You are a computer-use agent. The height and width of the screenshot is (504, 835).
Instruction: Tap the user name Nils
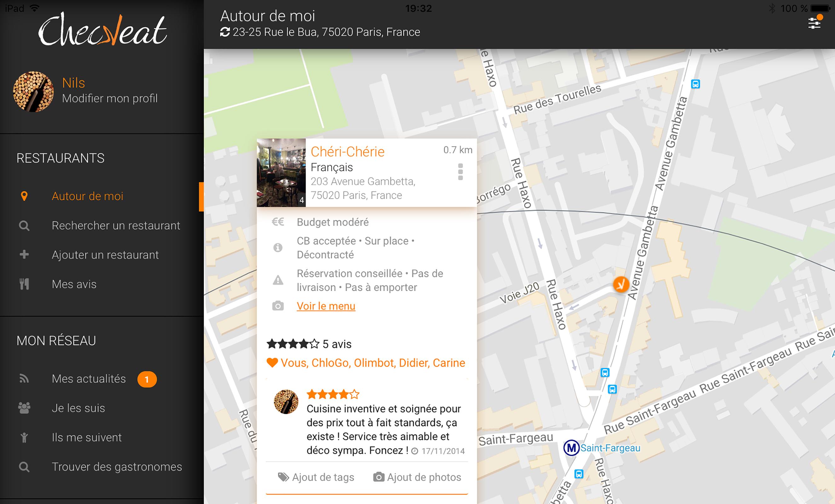point(73,83)
